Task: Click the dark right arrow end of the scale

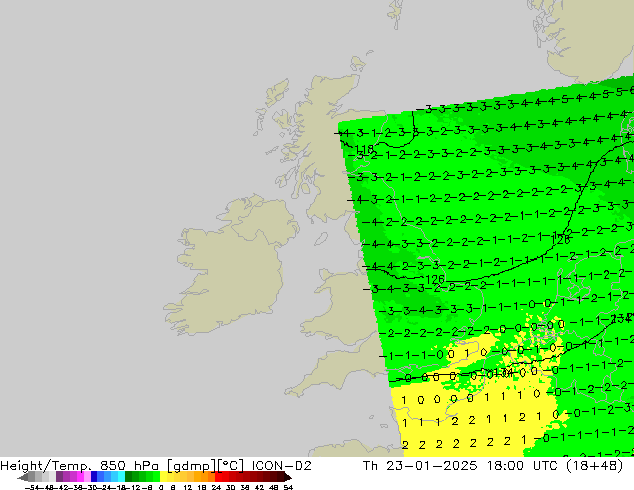Action: (288, 477)
